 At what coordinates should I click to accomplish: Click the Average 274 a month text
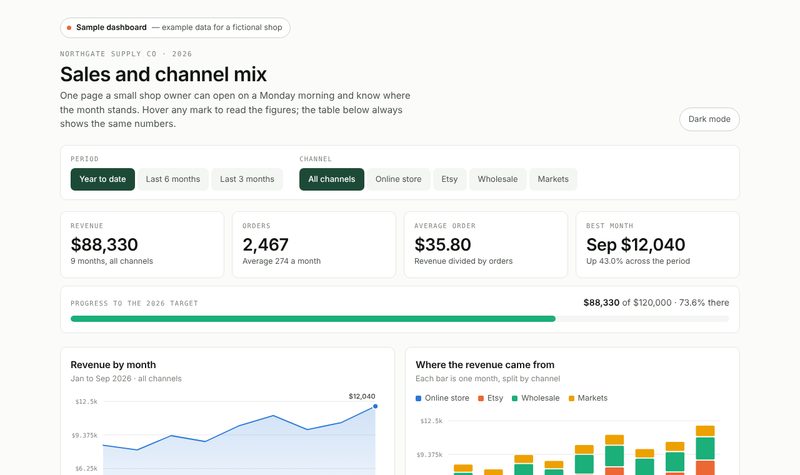tap(282, 261)
